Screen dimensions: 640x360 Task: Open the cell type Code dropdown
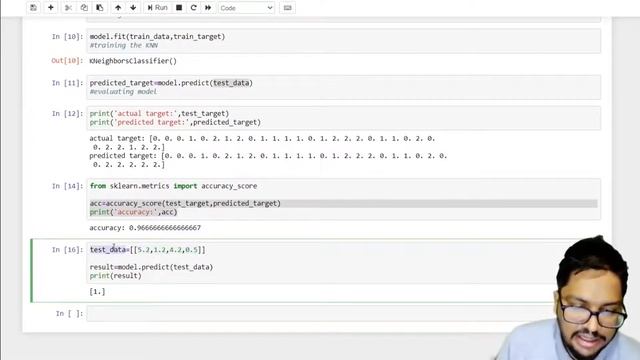click(246, 8)
